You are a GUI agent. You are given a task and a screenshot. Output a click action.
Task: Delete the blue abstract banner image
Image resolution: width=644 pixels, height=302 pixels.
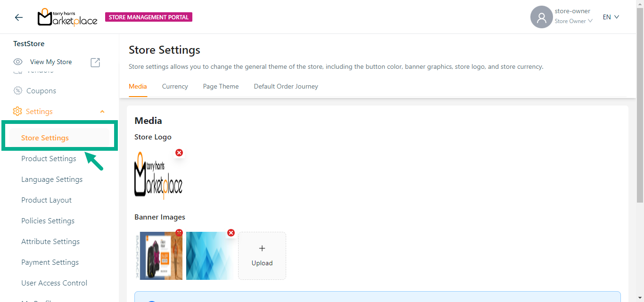(231, 233)
